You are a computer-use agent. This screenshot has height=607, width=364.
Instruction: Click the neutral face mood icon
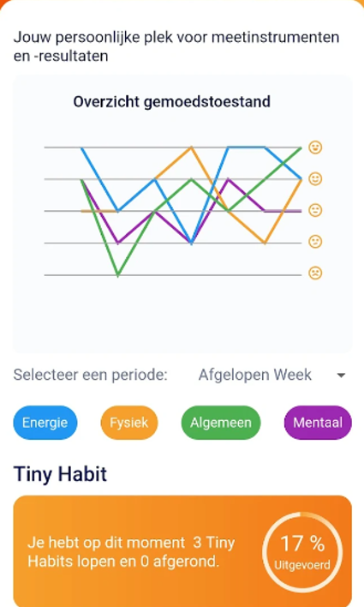[x=315, y=210]
